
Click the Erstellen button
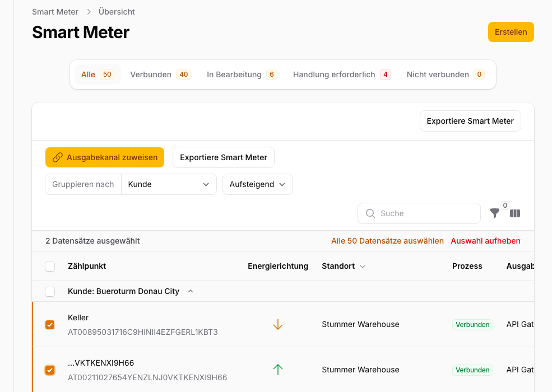pyautogui.click(x=511, y=32)
